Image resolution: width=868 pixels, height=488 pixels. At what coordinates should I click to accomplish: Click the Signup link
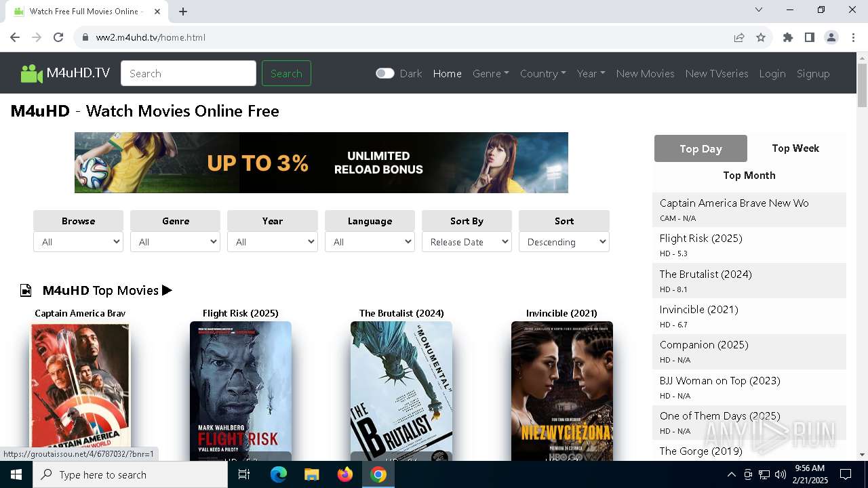coord(813,73)
